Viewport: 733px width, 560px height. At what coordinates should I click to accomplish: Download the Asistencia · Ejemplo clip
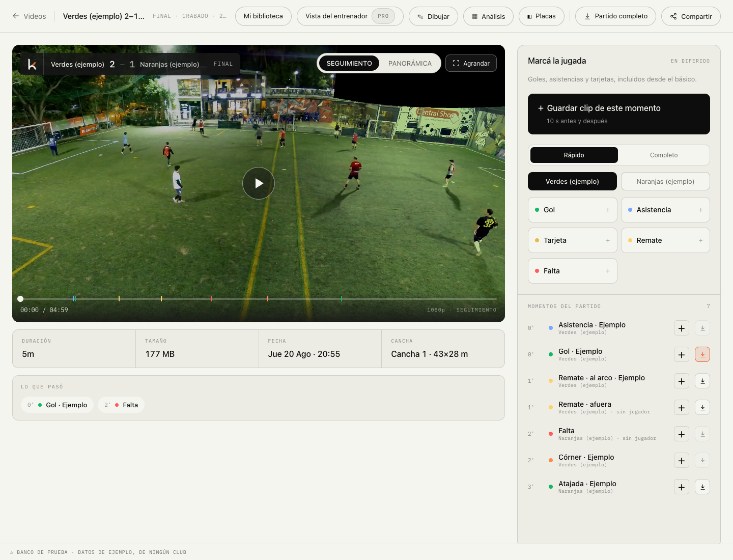tap(702, 328)
